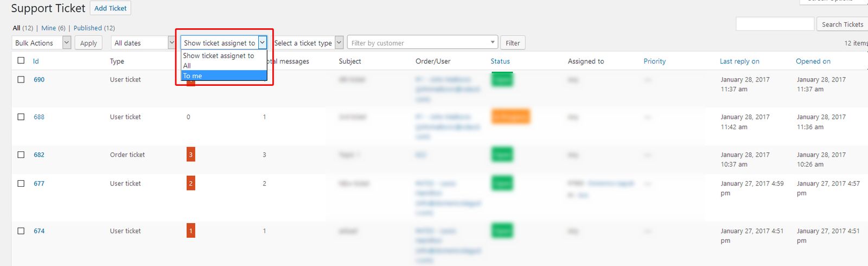Screen dimensions: 868x266
Task: Click the red unread badge on ticket 682
Action: click(190, 155)
